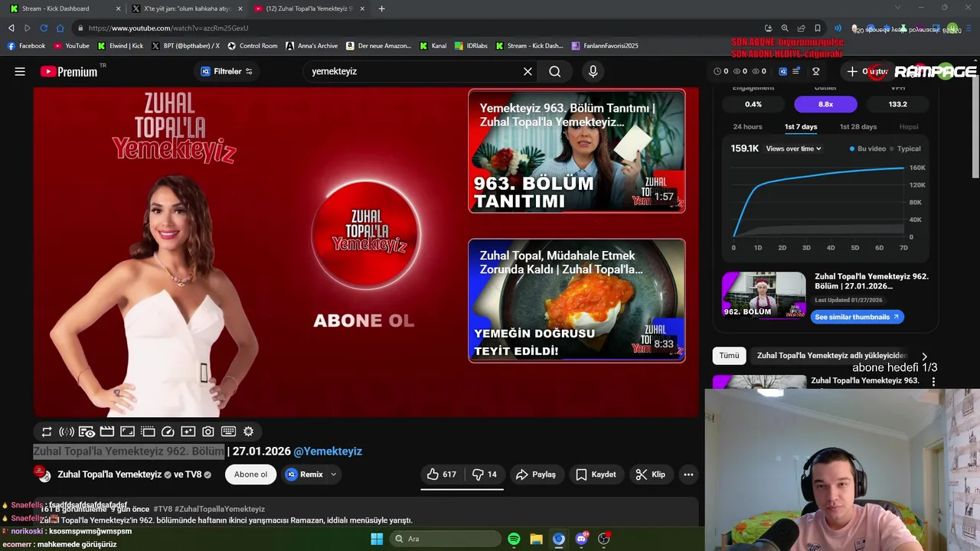980x551 pixels.
Task: Open the YouTube hamburger guide menu
Action: click(x=20, y=71)
